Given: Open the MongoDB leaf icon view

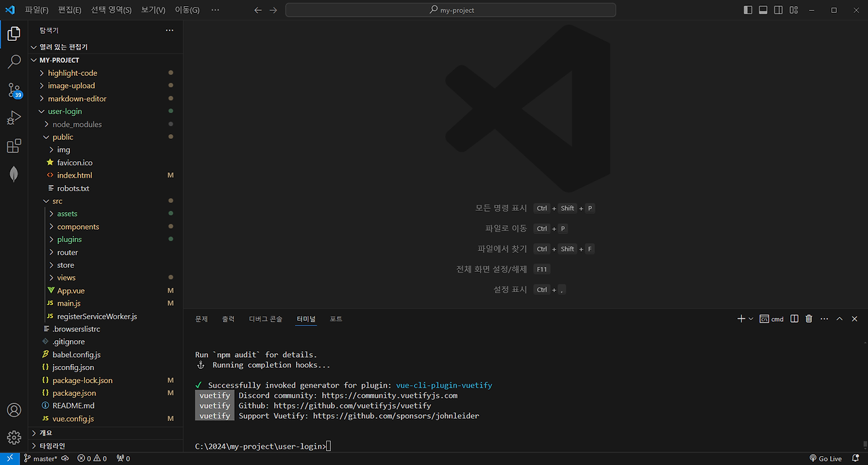Looking at the screenshot, I should pos(14,174).
